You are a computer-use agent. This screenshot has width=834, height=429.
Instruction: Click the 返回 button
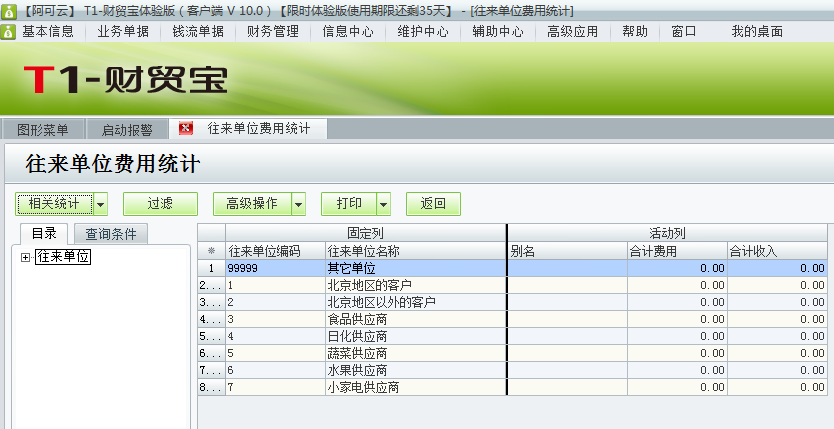[433, 204]
